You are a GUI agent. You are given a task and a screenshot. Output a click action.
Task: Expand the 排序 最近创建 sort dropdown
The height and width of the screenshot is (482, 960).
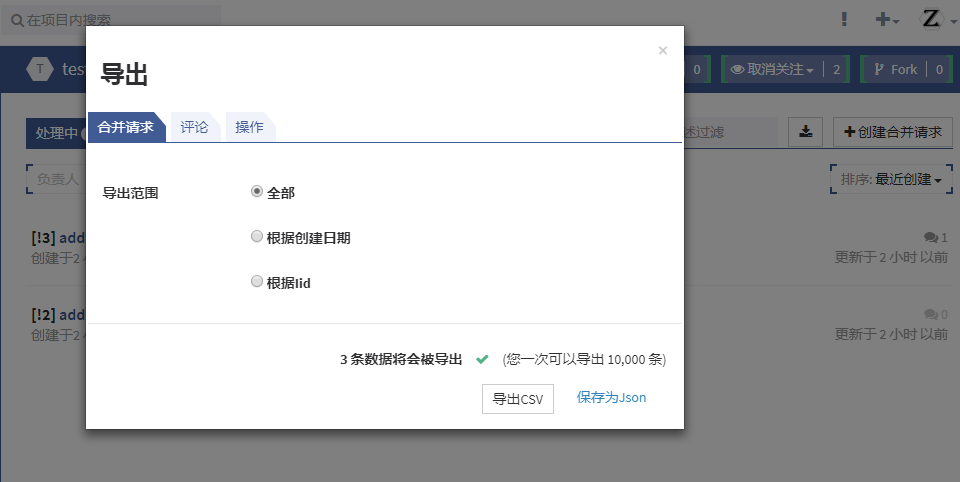(891, 180)
